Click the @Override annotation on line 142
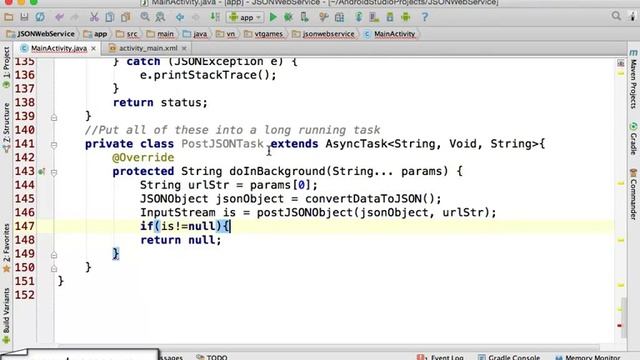The width and height of the screenshot is (640, 360). coord(143,158)
